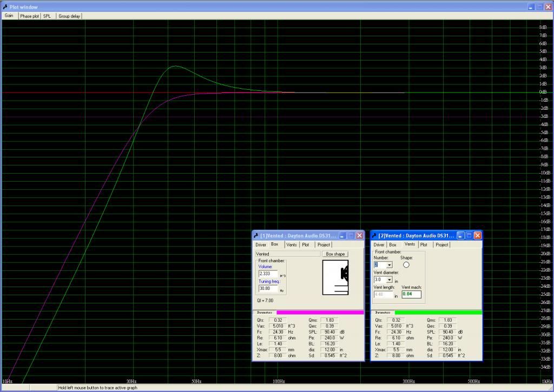
Task: Click the Volume field showing 2.333
Action: (268, 274)
